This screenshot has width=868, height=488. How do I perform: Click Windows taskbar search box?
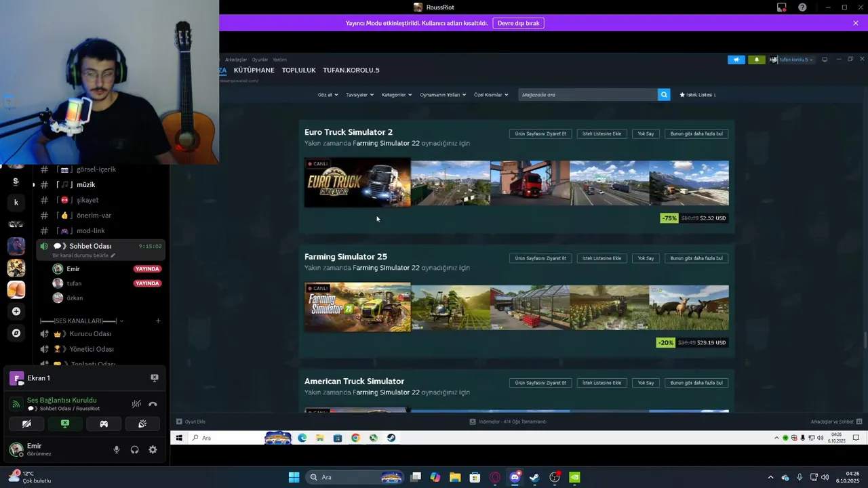(355, 477)
